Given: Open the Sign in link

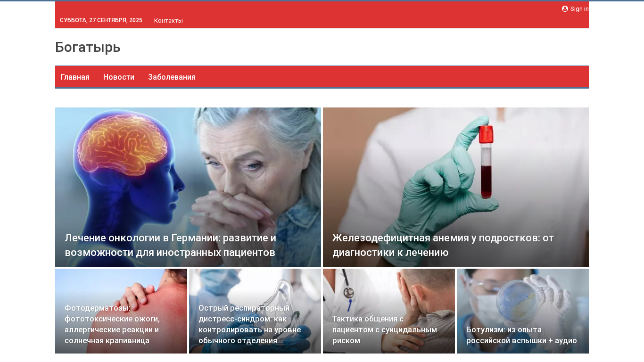Looking at the screenshot, I should tap(575, 8).
